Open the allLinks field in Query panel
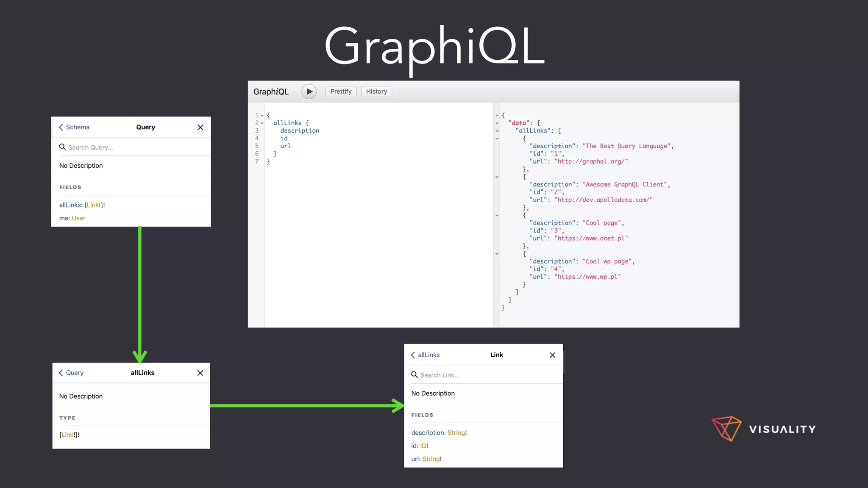This screenshot has width=868, height=488. pyautogui.click(x=71, y=205)
